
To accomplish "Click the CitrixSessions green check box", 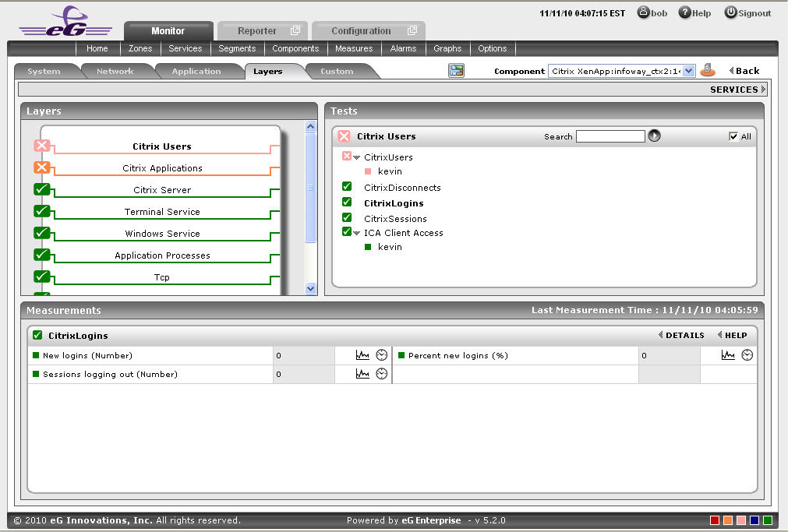I will (347, 217).
